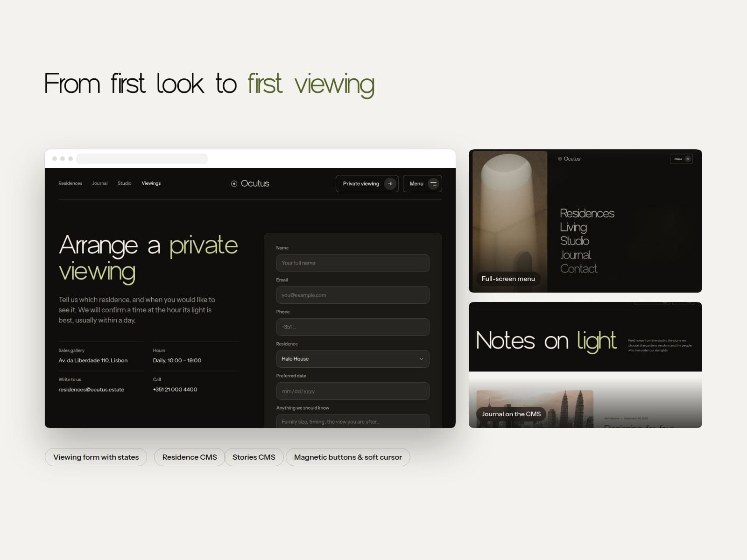Click the +351 21 000 4400 phone number

(x=175, y=390)
